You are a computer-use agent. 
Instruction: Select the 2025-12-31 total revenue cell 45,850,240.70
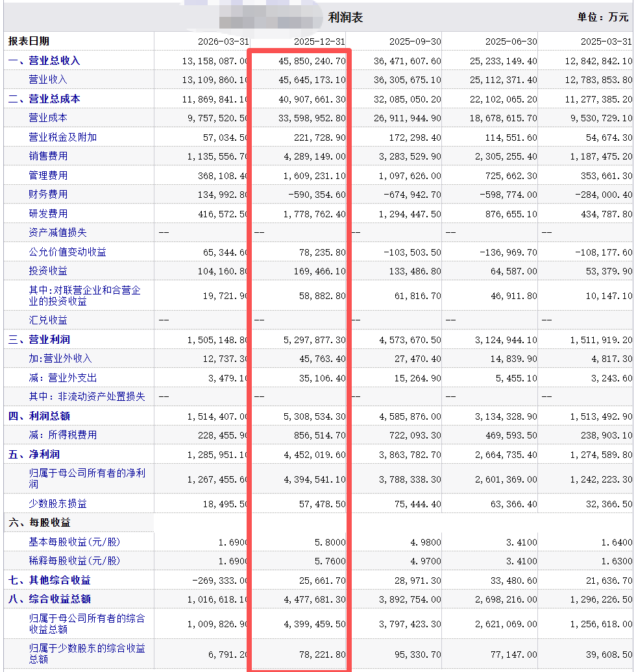tap(312, 61)
